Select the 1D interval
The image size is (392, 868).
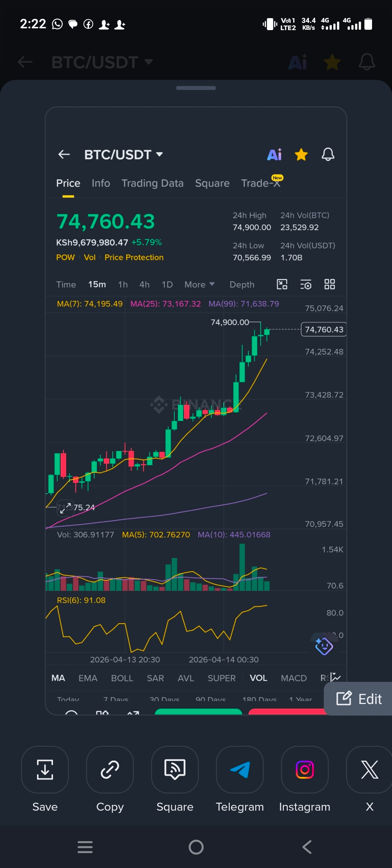point(167,284)
